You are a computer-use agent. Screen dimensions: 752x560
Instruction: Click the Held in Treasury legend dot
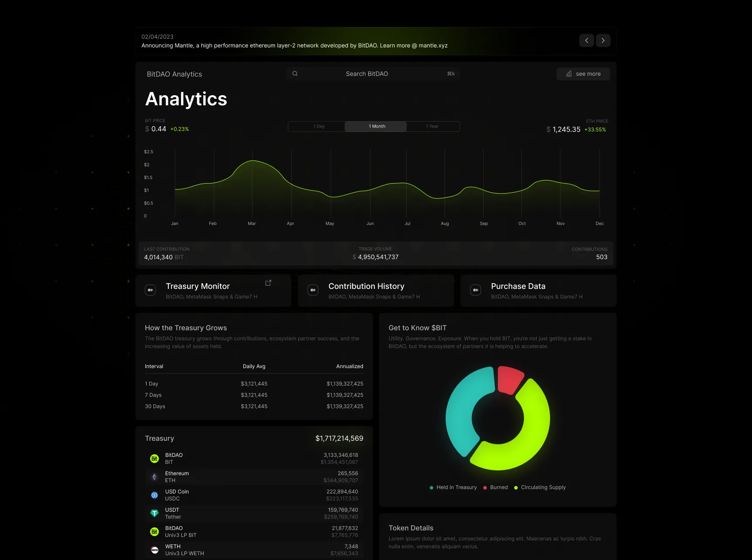(x=431, y=488)
